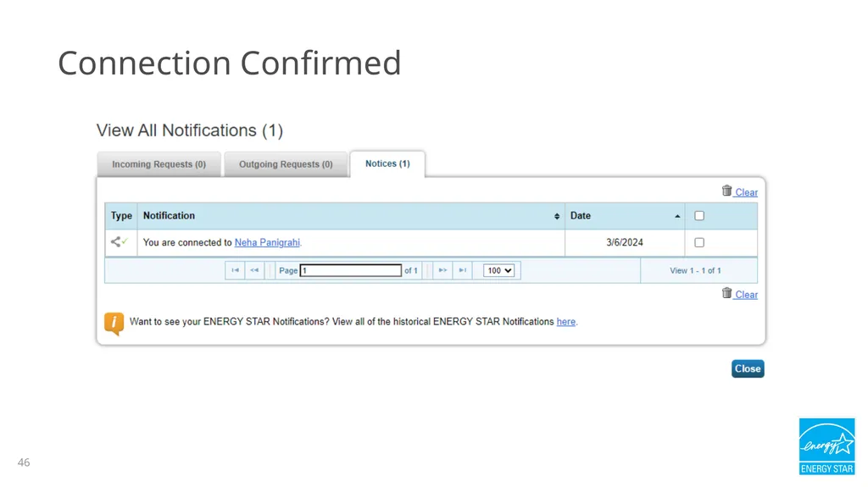
Task: Go to the first page of notifications
Action: pos(235,271)
